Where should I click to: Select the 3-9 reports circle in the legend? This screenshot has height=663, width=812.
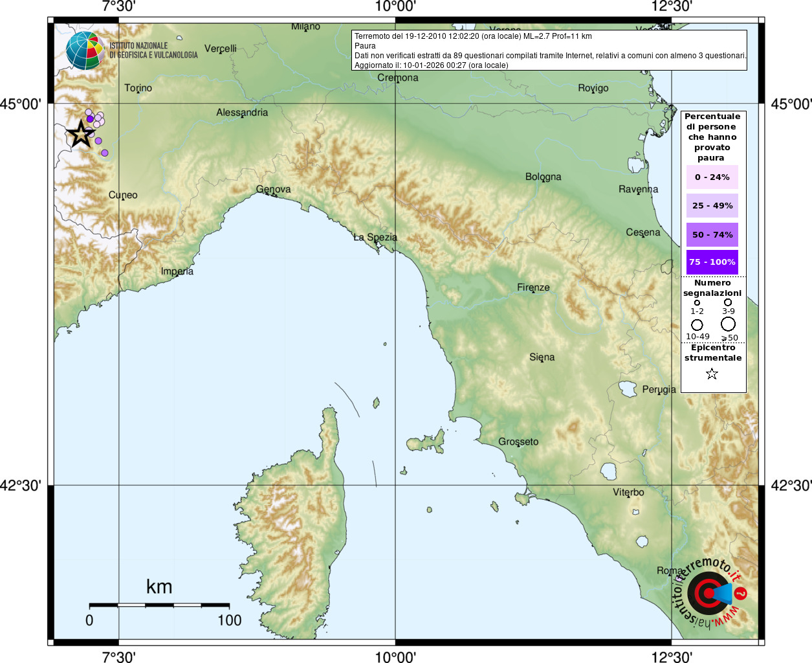click(728, 302)
